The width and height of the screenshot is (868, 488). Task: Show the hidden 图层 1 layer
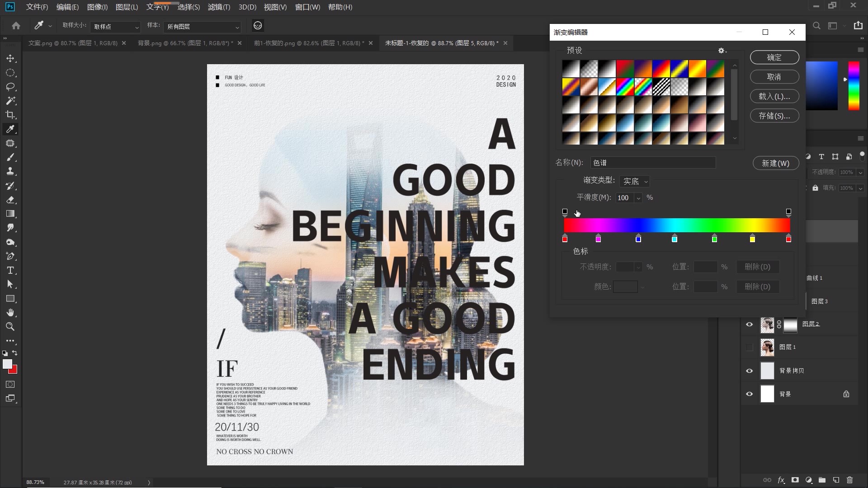click(x=749, y=347)
